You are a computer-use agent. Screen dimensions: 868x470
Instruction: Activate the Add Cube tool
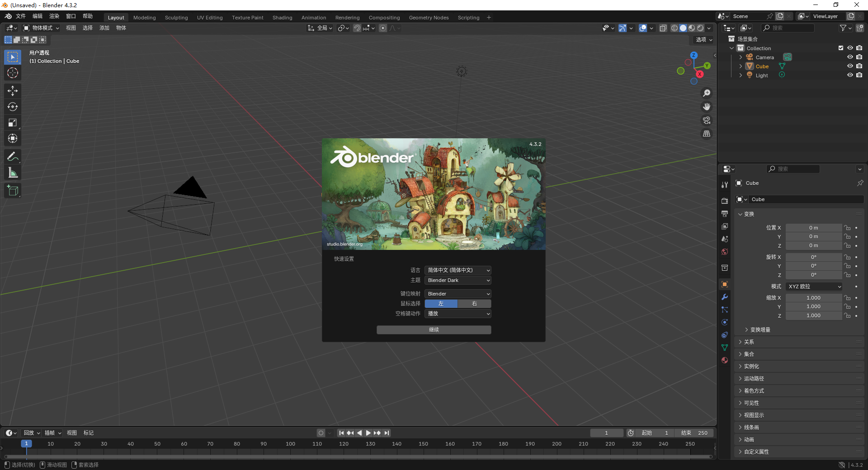pos(12,190)
